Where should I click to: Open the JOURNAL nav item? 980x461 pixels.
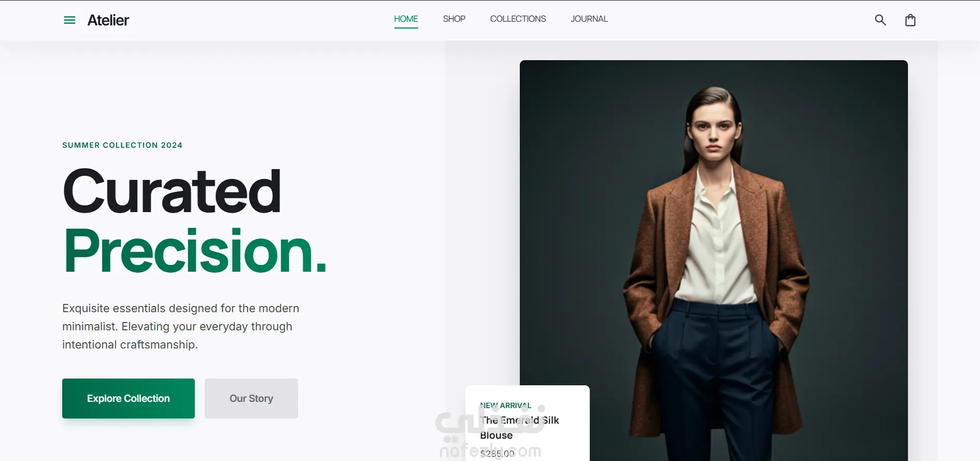(x=589, y=19)
